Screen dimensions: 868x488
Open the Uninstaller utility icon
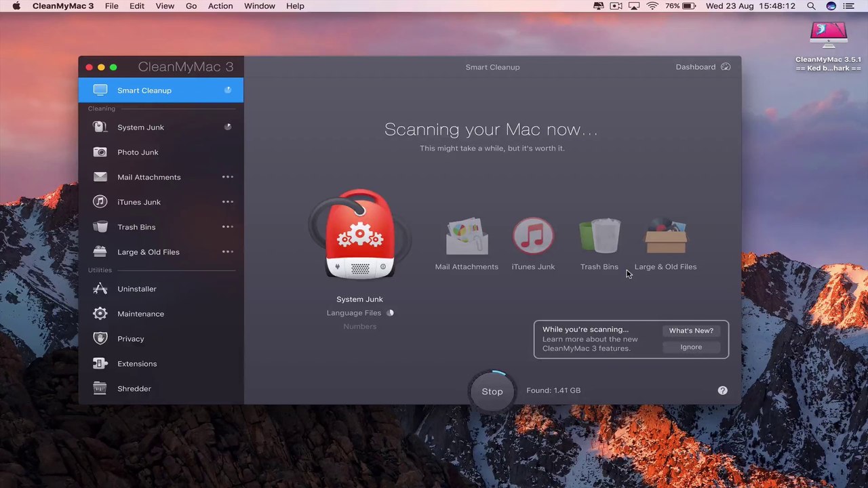[100, 289]
